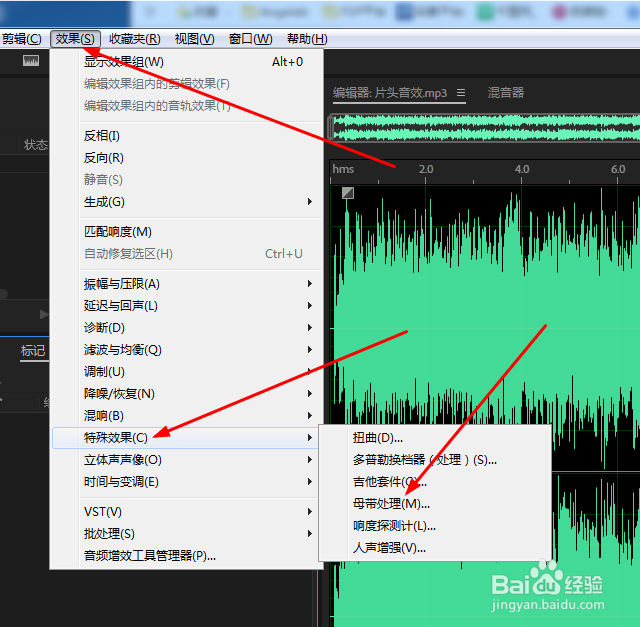
Task: Expand the VST(V) submenu
Action: [x=187, y=511]
